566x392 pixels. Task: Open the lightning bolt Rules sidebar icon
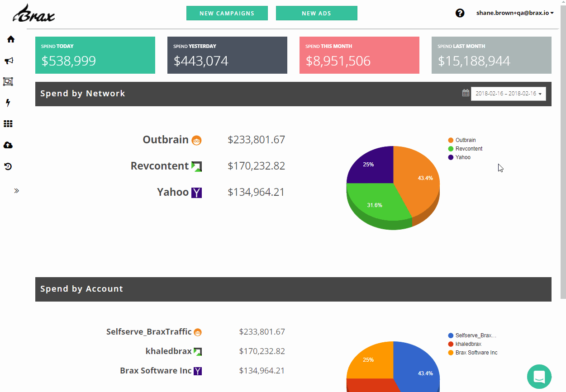8,103
